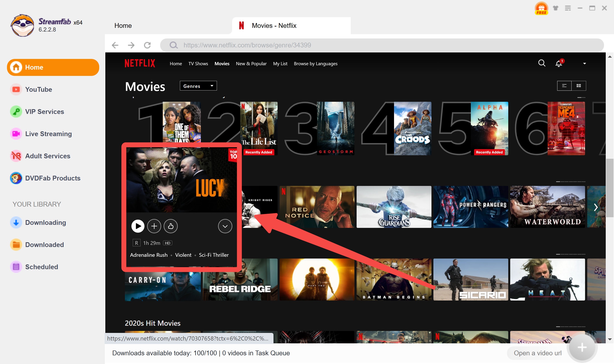
Task: Open Power Rangers thumbnail
Action: (471, 207)
